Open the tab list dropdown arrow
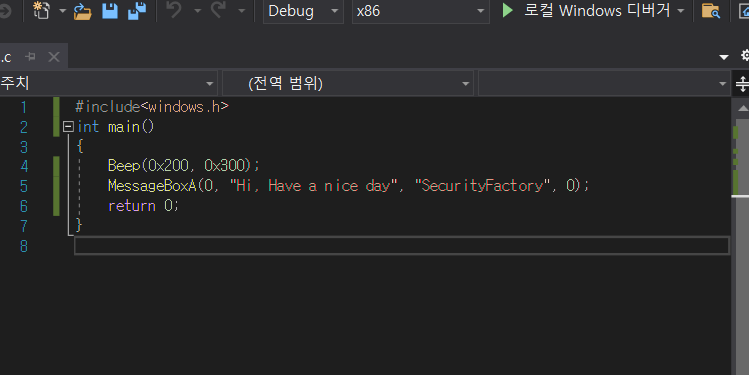 point(724,57)
